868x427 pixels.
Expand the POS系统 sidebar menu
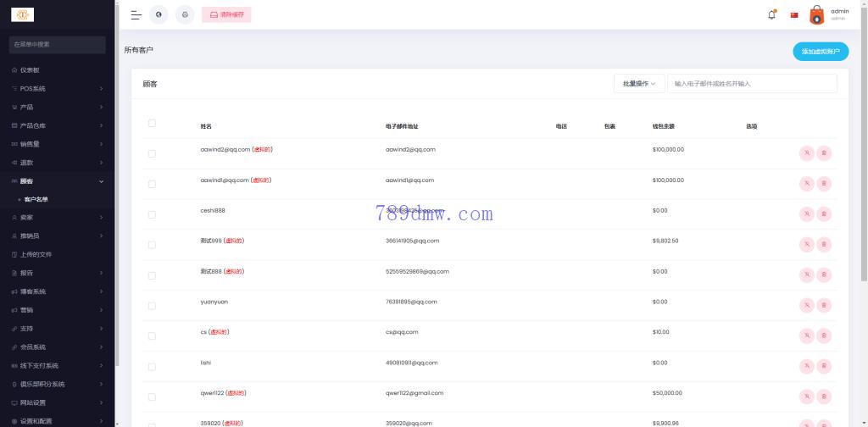tap(58, 88)
